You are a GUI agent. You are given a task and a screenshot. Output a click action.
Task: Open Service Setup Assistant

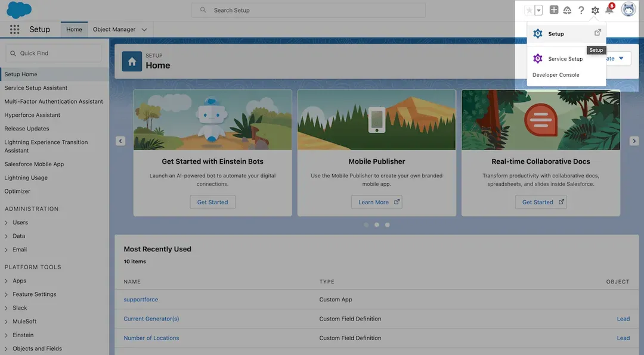click(x=36, y=88)
